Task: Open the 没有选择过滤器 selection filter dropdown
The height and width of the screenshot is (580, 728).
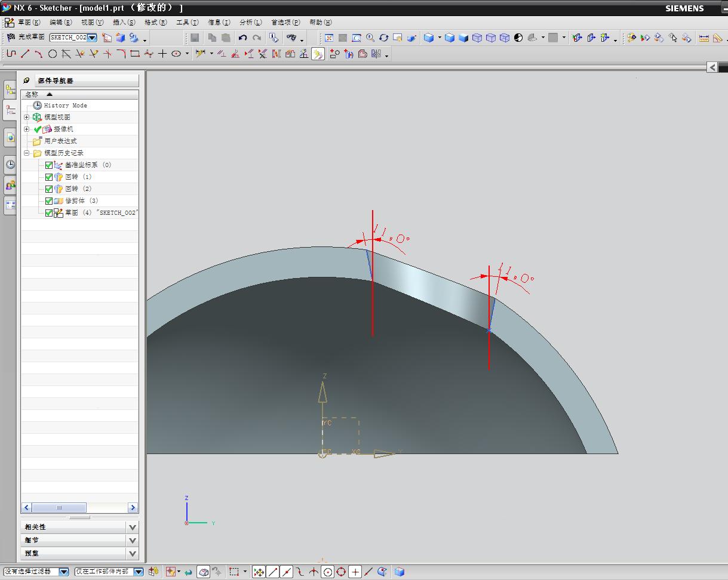Action: point(64,572)
